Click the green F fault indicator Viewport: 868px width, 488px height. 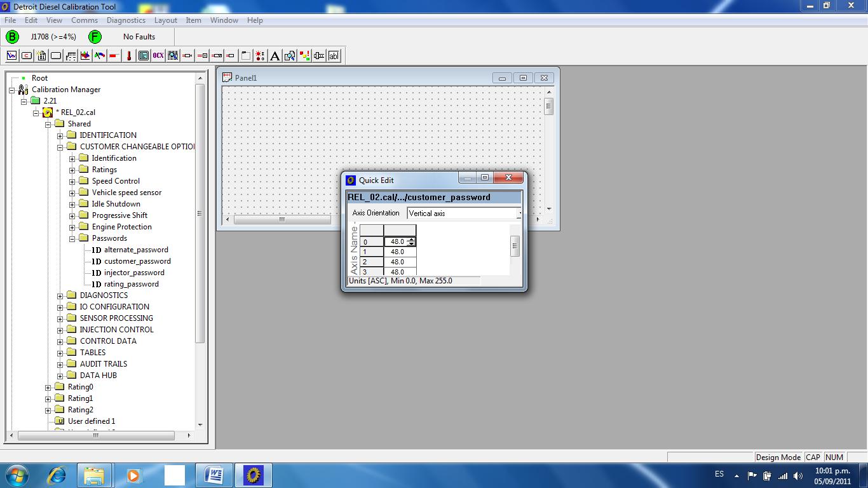(95, 37)
